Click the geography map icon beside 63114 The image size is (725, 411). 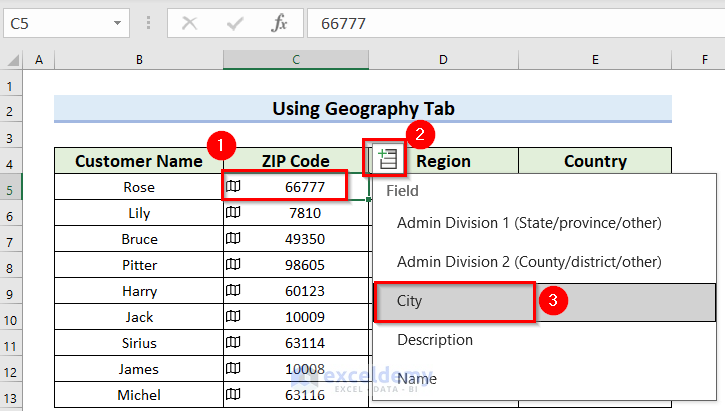point(233,342)
